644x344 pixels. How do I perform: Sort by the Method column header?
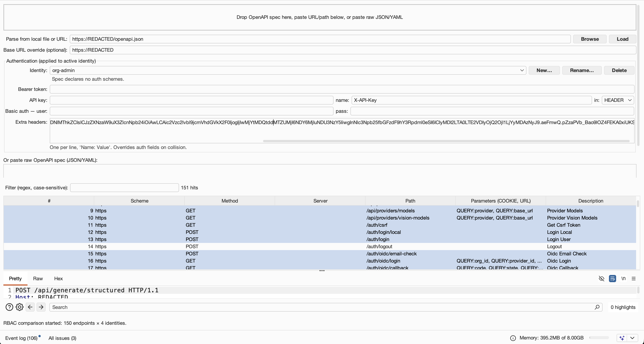pos(229,201)
